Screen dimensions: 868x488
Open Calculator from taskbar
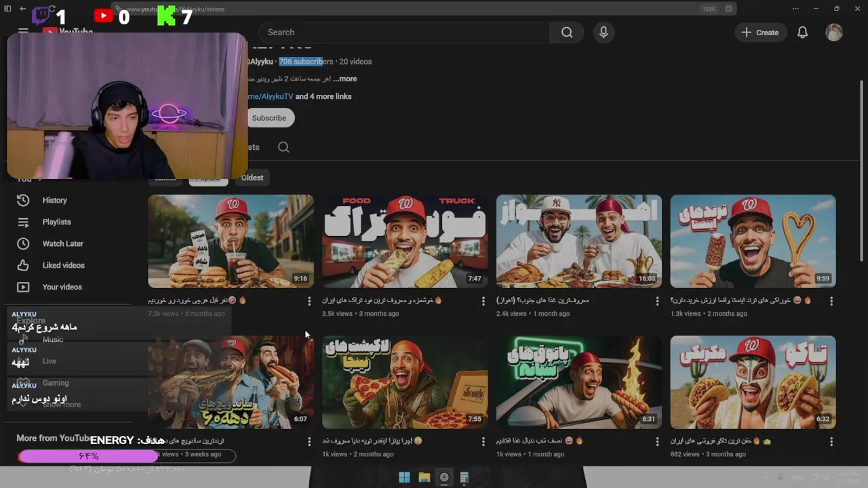click(x=464, y=477)
